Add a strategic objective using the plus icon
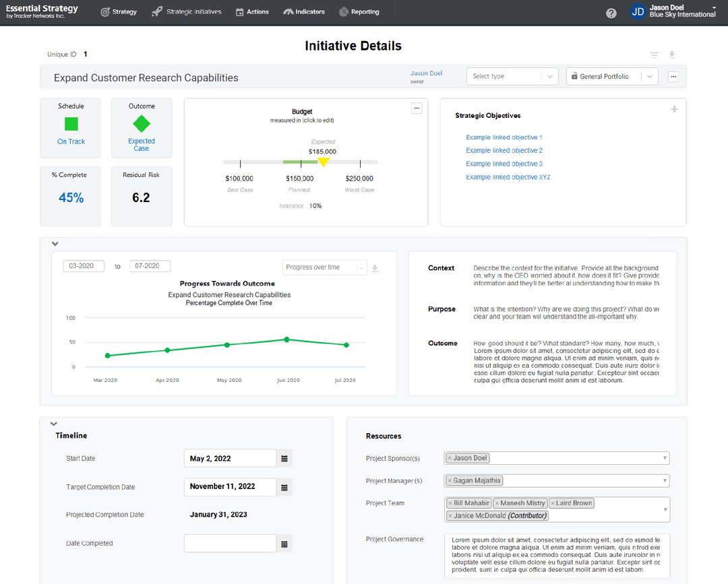 point(674,108)
